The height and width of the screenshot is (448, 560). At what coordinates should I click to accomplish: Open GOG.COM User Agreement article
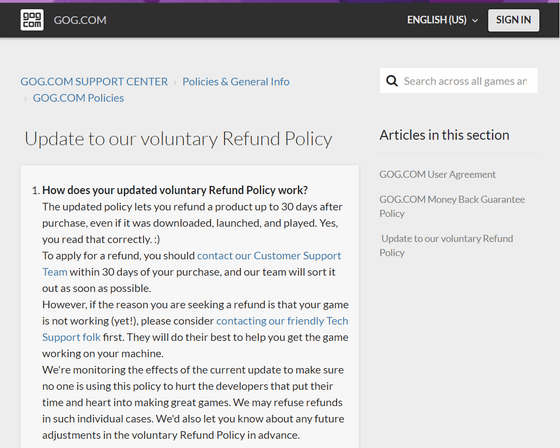(437, 174)
